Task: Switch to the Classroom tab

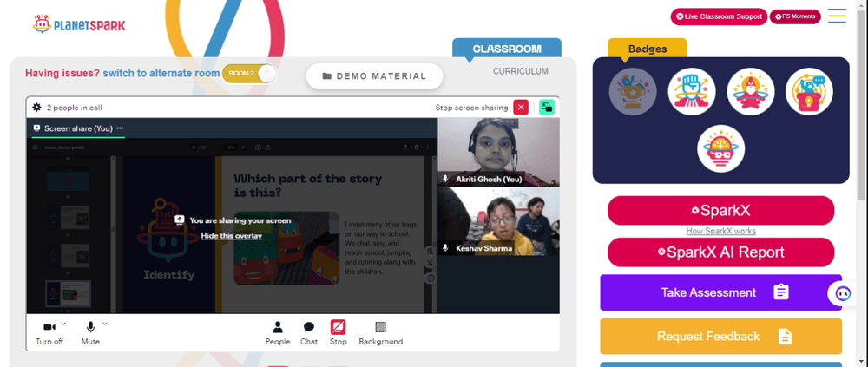Action: click(x=507, y=49)
